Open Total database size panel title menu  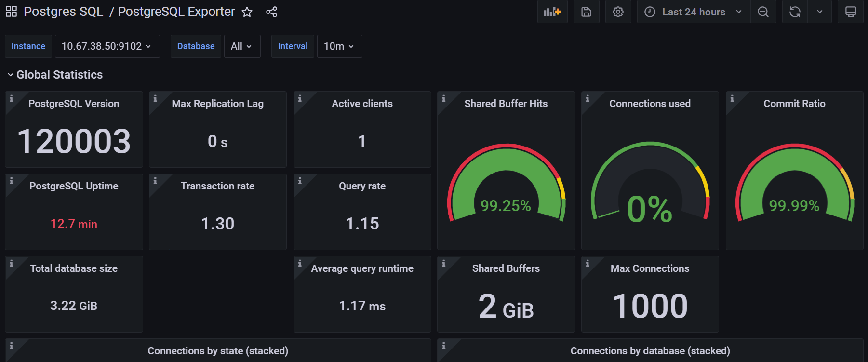pyautogui.click(x=74, y=268)
